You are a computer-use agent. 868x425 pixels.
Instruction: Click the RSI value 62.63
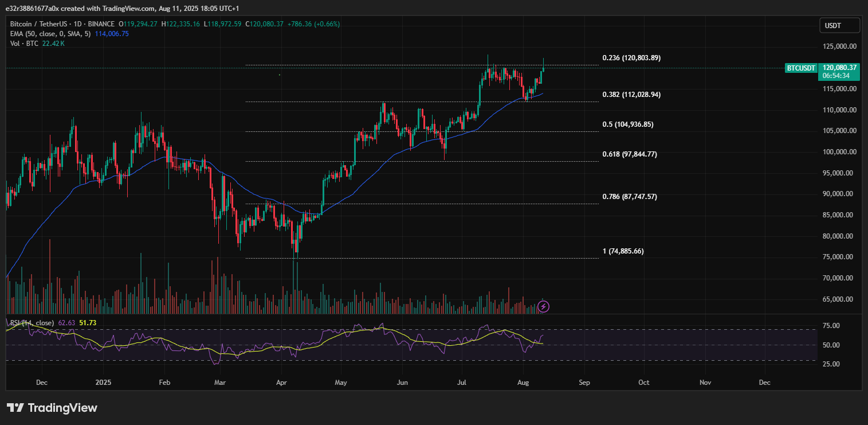coord(67,323)
